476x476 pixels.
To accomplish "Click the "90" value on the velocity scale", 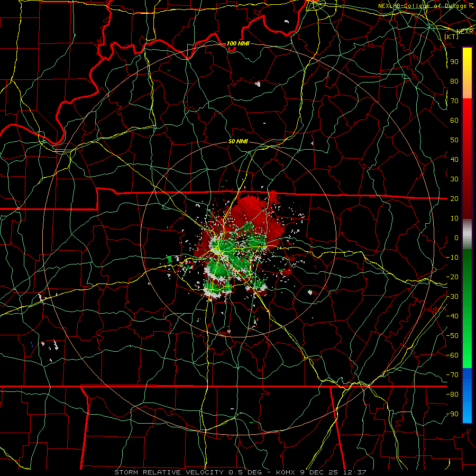I will [454, 62].
